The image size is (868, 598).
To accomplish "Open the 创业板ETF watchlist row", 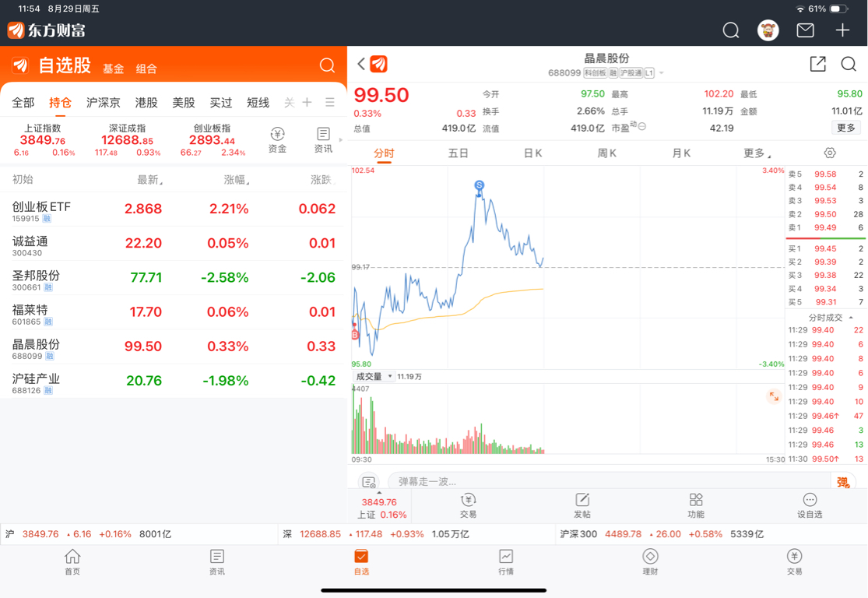I will (174, 209).
